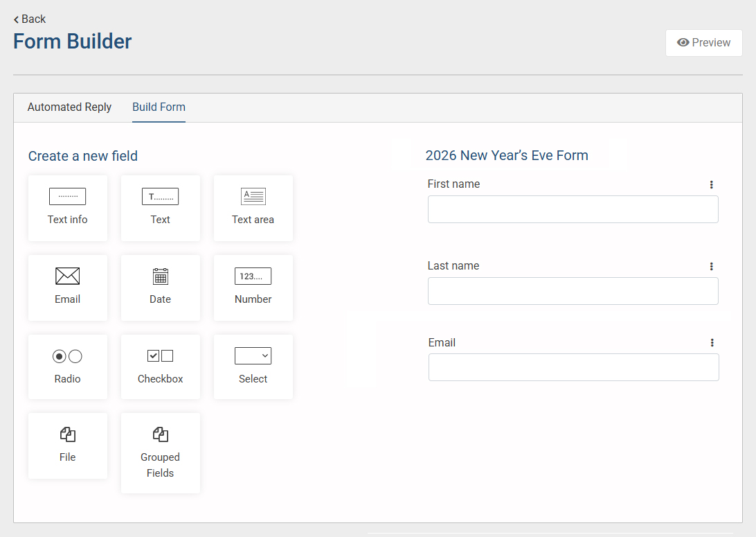Add a Text area field

(253, 208)
